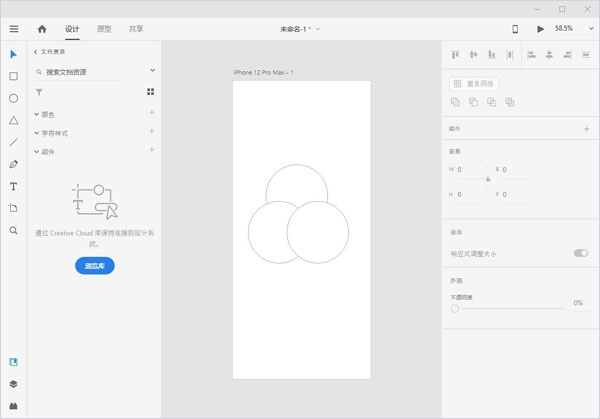Click the Y position field
This screenshot has height=419, width=600.
(515, 195)
